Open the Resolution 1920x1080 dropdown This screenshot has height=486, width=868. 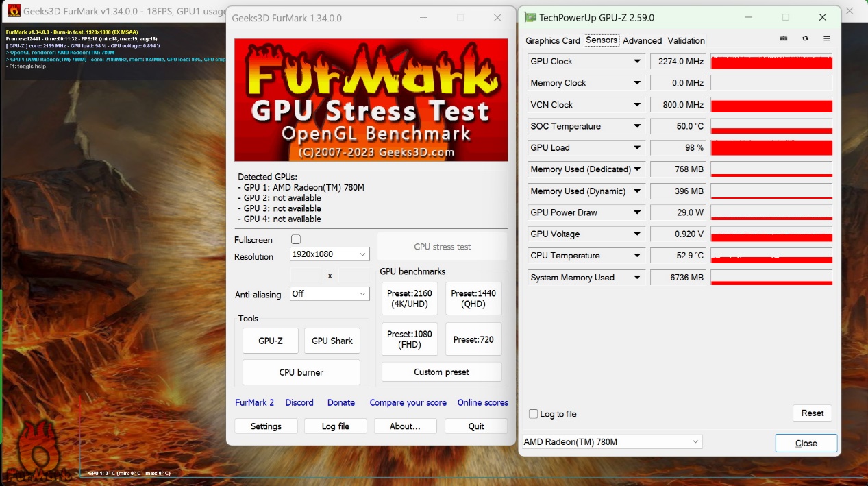point(330,254)
